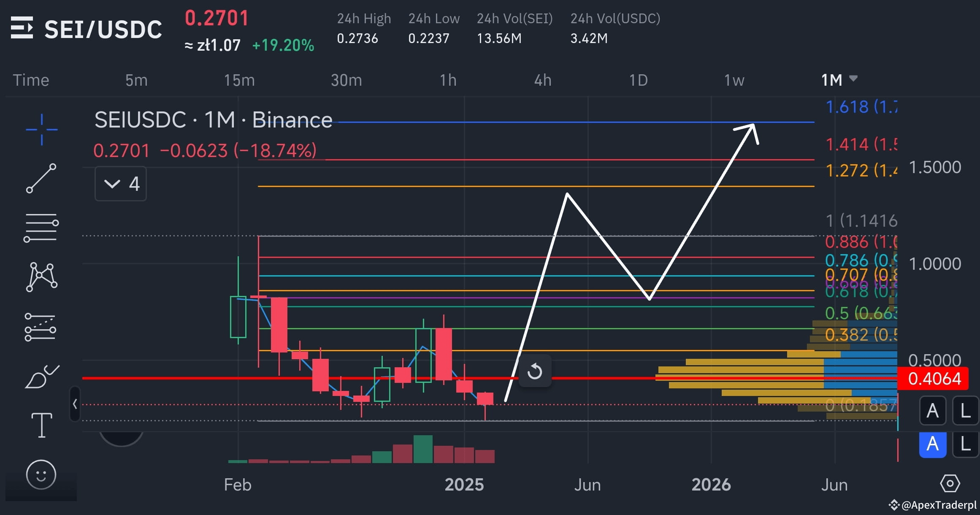The height and width of the screenshot is (515, 980).
Task: Click the 0.786 Fibonacci level label
Action: 861,260
